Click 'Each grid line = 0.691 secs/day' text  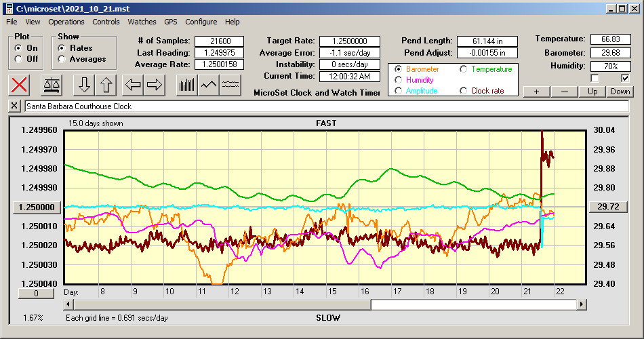[117, 317]
